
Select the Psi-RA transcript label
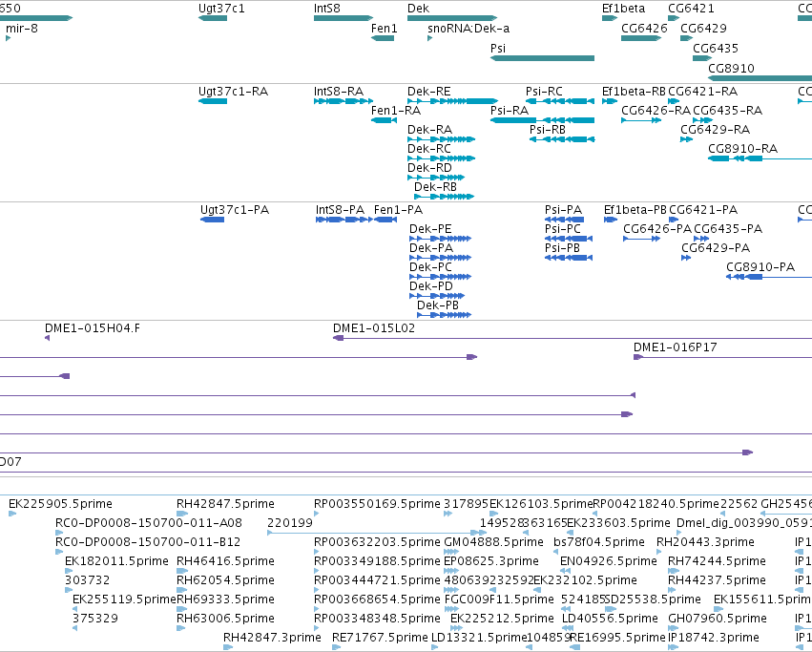(510, 111)
